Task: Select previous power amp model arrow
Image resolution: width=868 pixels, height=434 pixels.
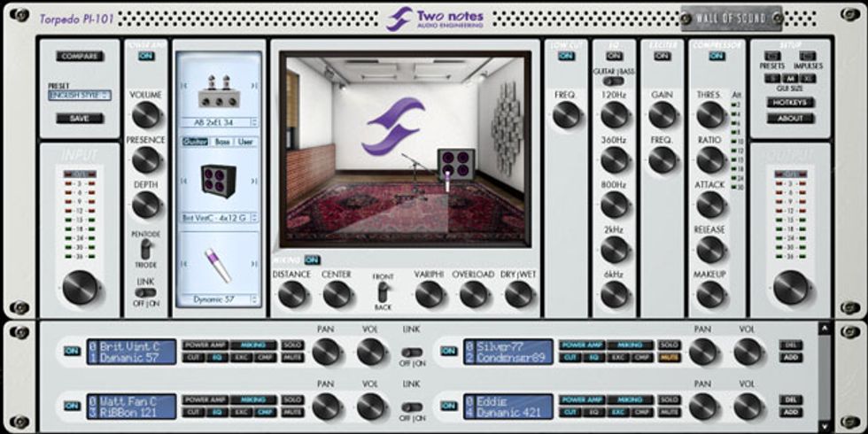Action: pyautogui.click(x=183, y=86)
